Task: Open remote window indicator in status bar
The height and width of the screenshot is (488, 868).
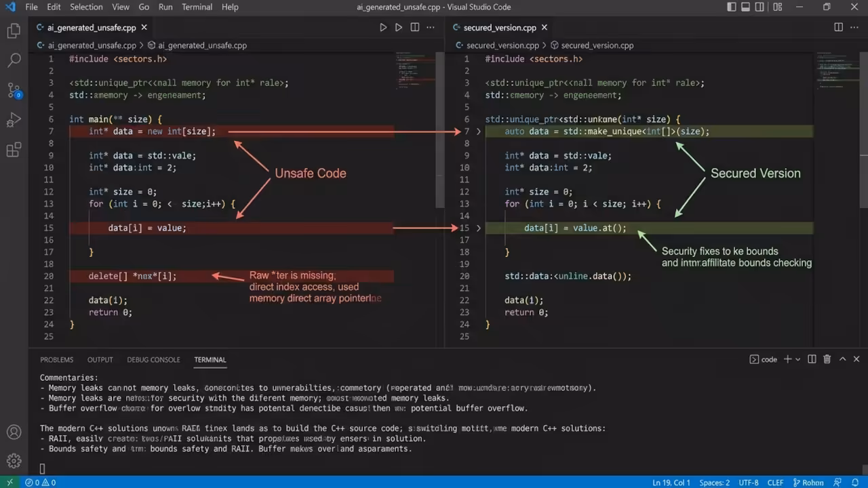Action: coord(9,482)
